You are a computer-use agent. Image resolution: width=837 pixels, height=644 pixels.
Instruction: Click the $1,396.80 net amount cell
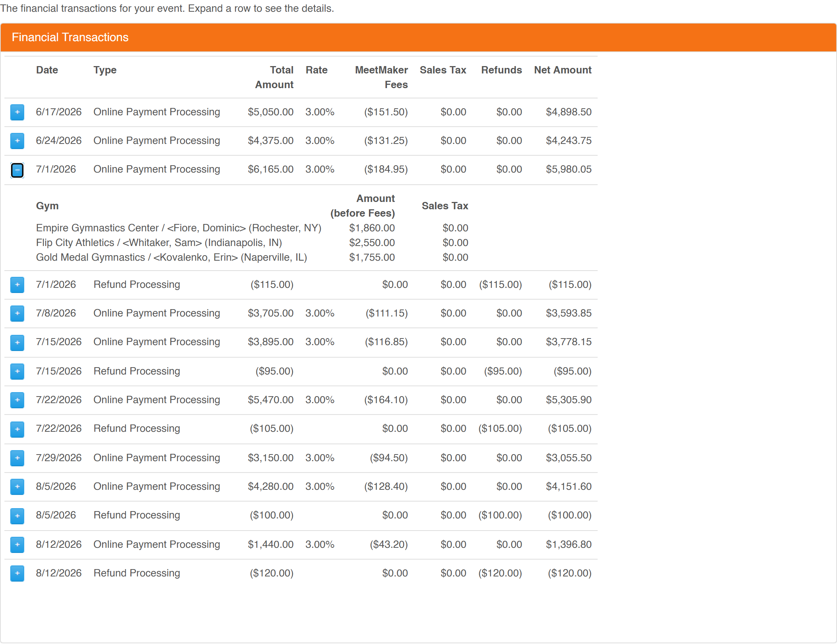(569, 544)
